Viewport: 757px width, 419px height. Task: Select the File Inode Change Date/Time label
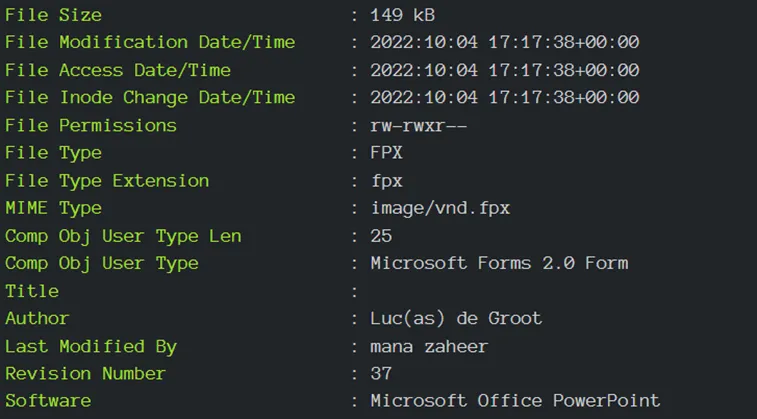(150, 98)
